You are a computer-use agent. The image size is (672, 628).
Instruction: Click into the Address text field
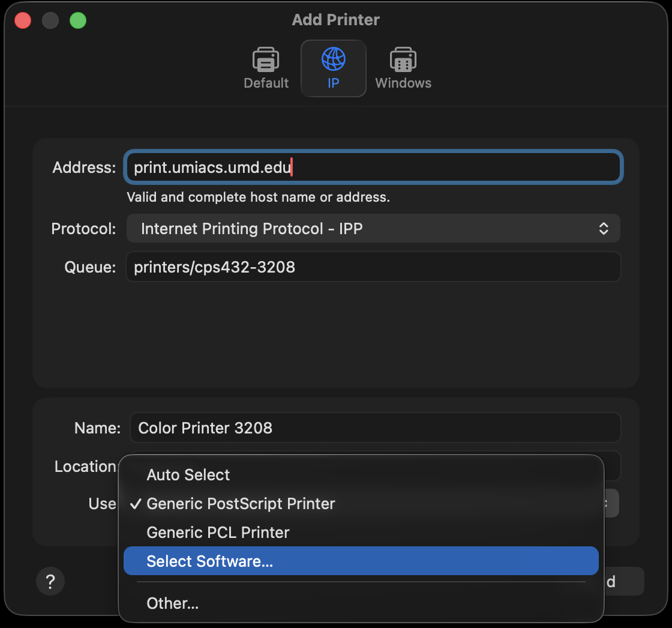373,168
